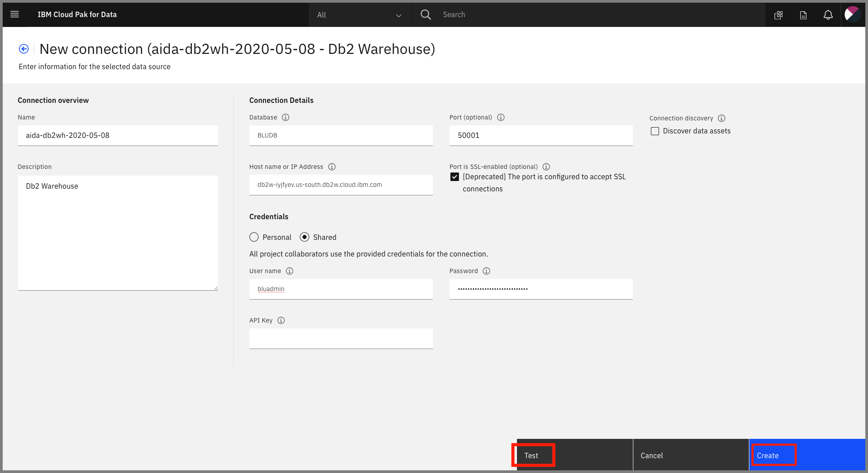Image resolution: width=868 pixels, height=473 pixels.
Task: Show the Port info tooltip
Action: click(501, 117)
